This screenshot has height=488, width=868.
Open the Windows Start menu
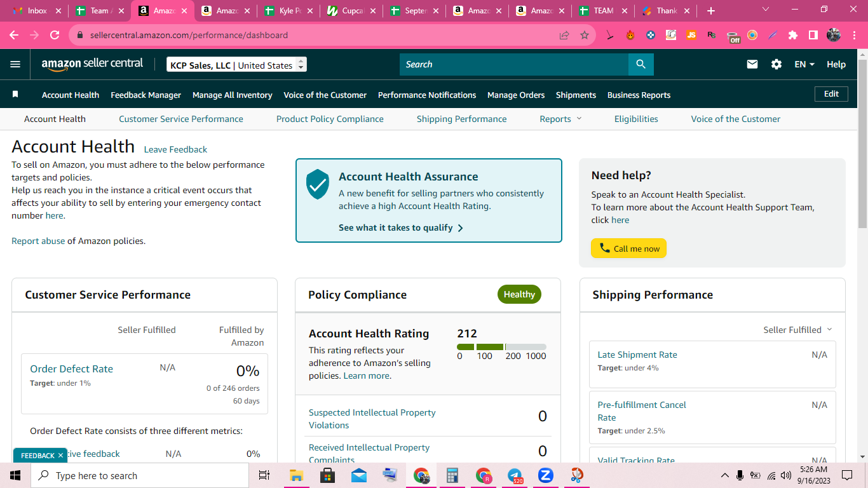pos(15,475)
